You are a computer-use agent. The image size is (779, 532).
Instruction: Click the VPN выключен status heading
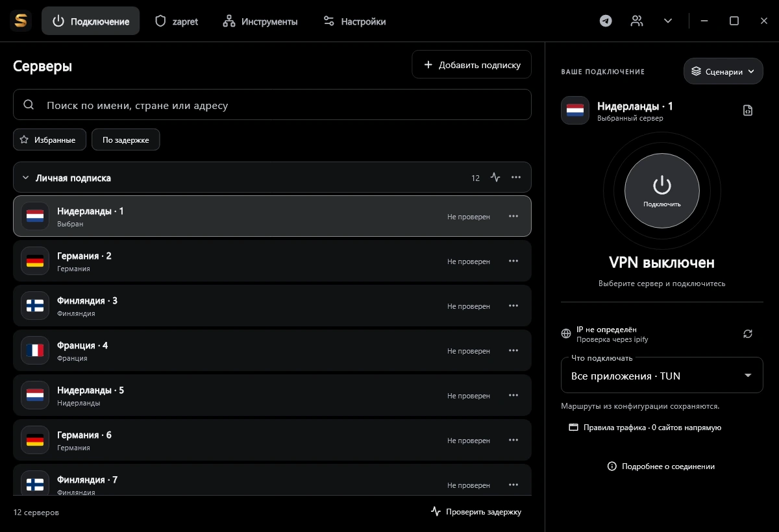point(662,262)
